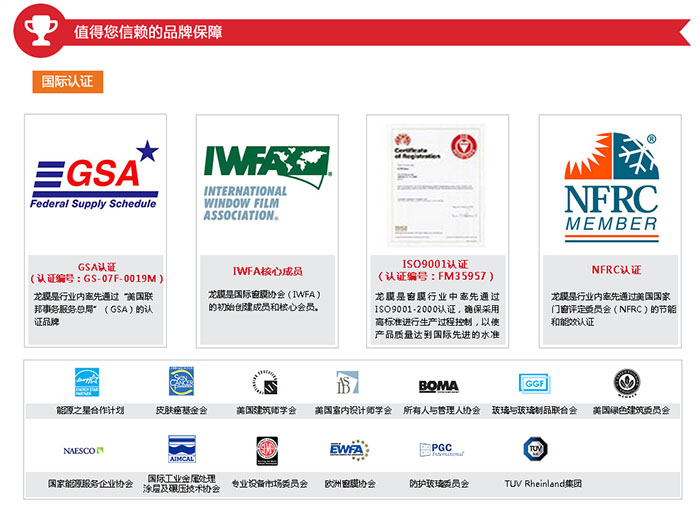The width and height of the screenshot is (700, 508).
Task: Click the NFRC description paragraph text
Action: (x=613, y=309)
